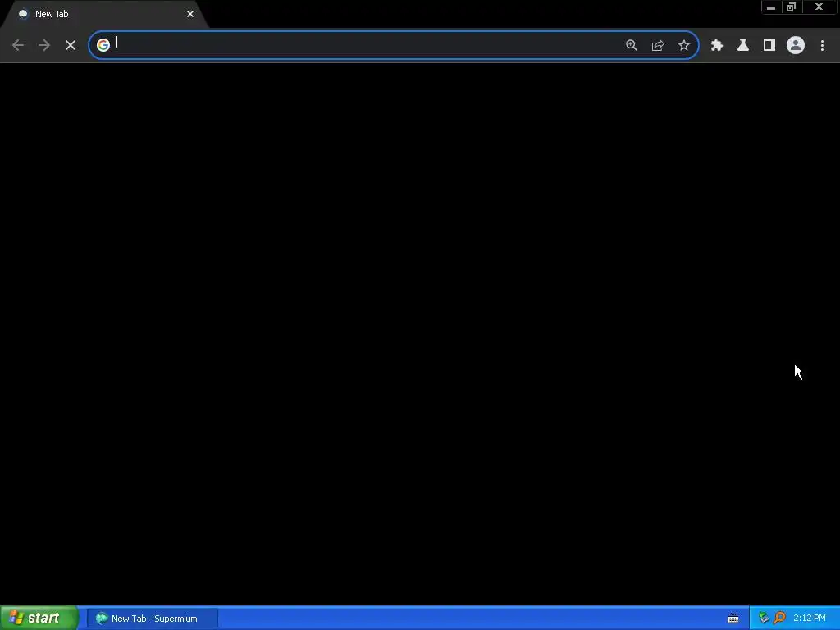This screenshot has height=630, width=840.
Task: Open the on-screen keyboard tray icon
Action: (x=733, y=619)
